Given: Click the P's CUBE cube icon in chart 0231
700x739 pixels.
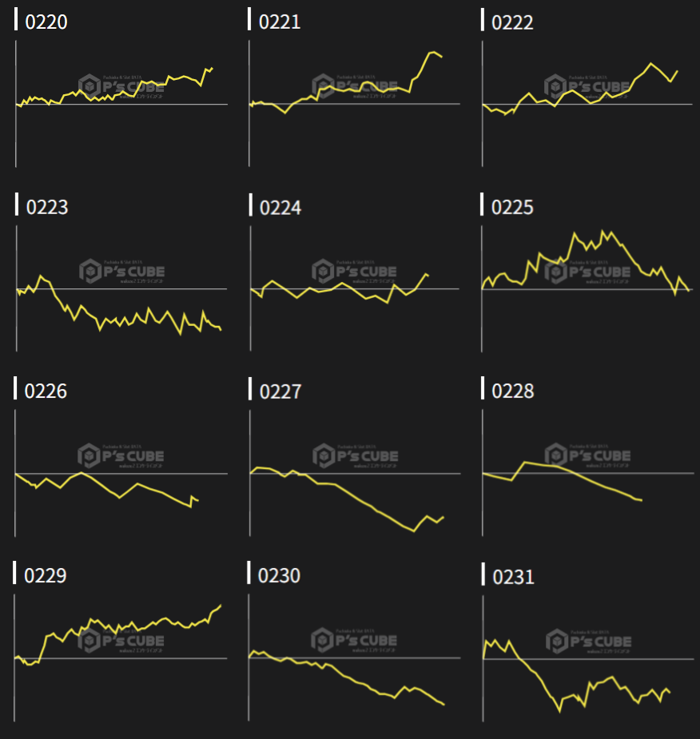Looking at the screenshot, I should 557,641.
